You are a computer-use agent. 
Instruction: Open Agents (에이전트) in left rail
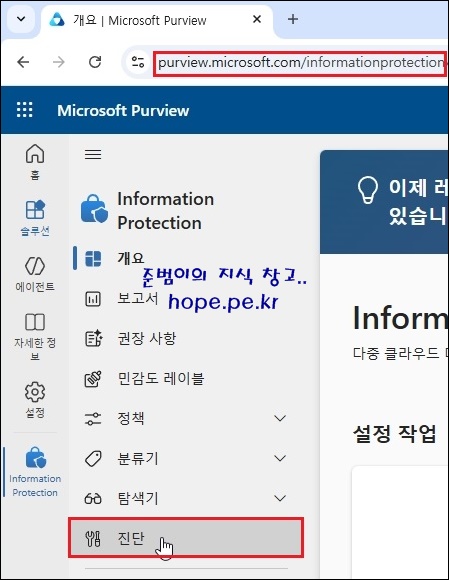click(35, 274)
